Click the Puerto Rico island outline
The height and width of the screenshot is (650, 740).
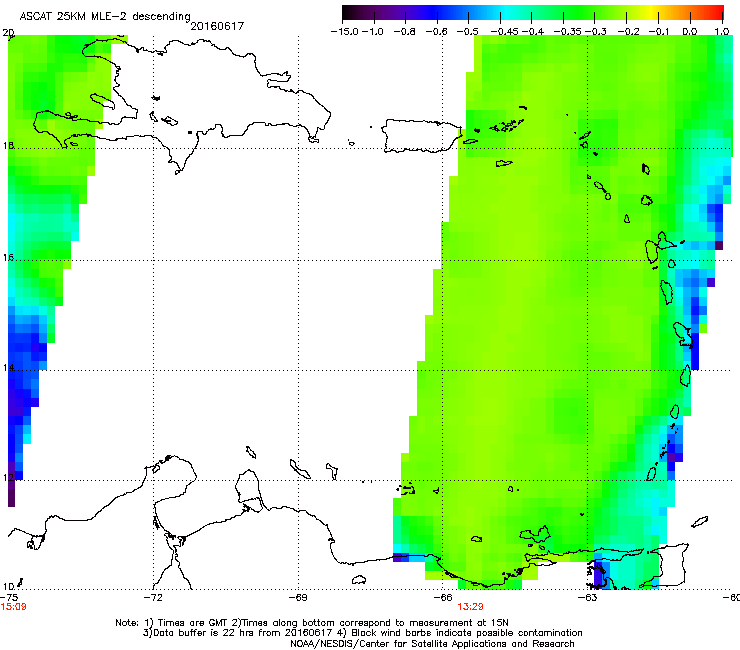point(422,136)
